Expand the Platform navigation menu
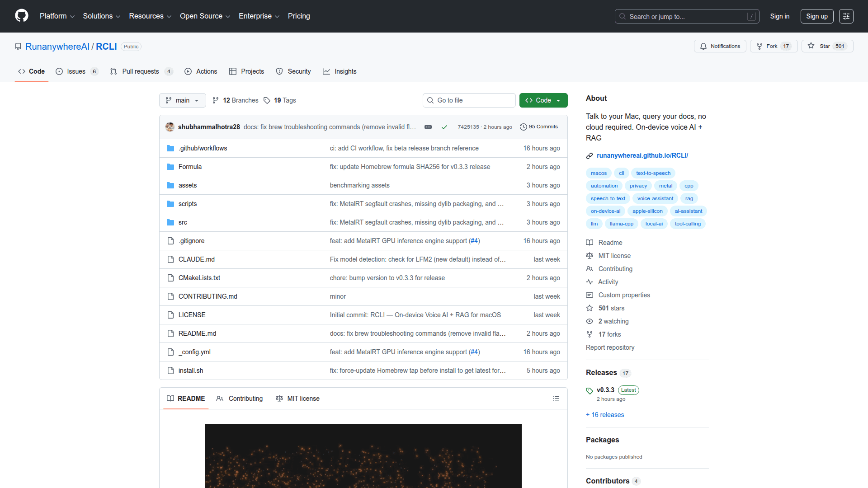Screen dimensions: 868x488 (x=57, y=16)
